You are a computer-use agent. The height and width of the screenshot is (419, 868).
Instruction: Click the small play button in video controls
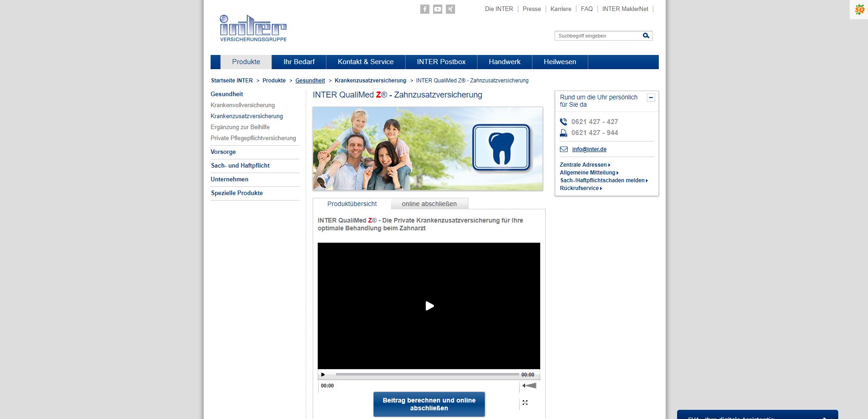pyautogui.click(x=323, y=375)
